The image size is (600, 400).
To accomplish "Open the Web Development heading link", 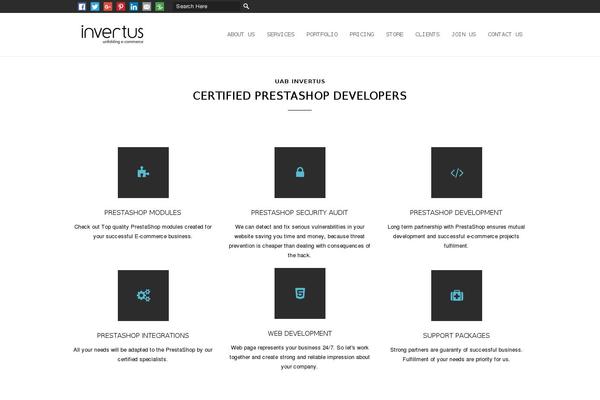I will (x=300, y=333).
